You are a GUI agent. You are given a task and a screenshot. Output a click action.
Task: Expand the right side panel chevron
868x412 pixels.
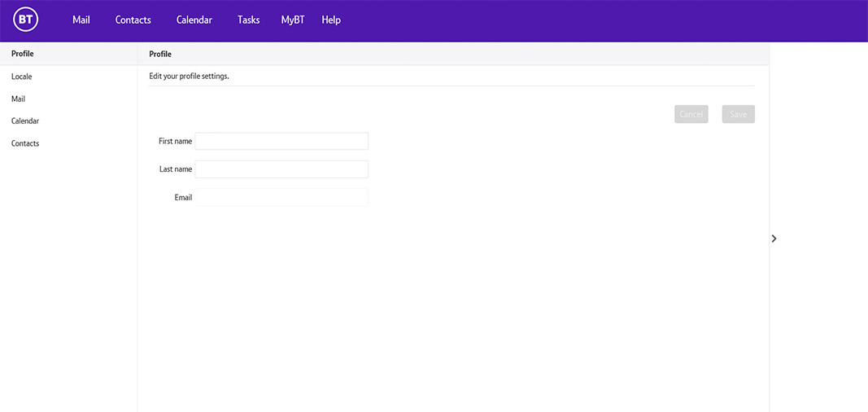pos(774,238)
